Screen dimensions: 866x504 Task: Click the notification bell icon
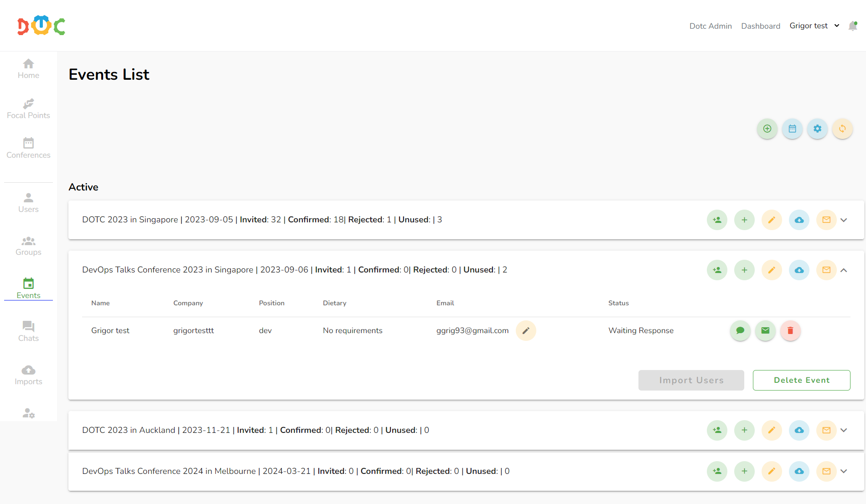(x=852, y=26)
